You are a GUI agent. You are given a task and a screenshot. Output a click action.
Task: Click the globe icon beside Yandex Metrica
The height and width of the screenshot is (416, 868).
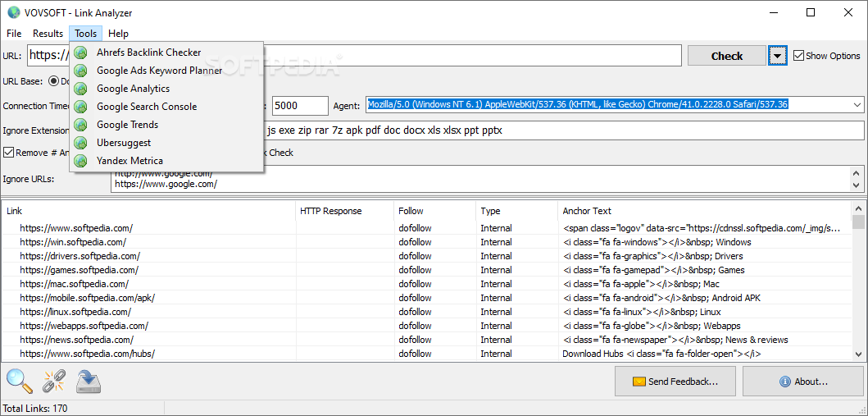[x=81, y=161]
